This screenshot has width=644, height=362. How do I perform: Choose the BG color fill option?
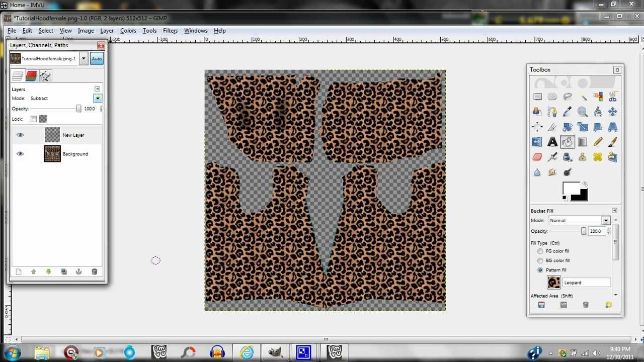click(540, 261)
